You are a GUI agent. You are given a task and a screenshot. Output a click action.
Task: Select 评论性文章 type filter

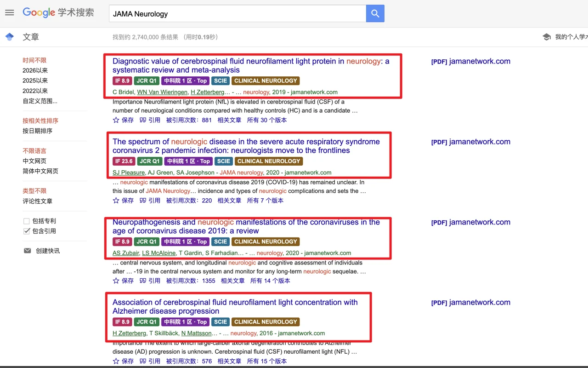[x=38, y=201]
